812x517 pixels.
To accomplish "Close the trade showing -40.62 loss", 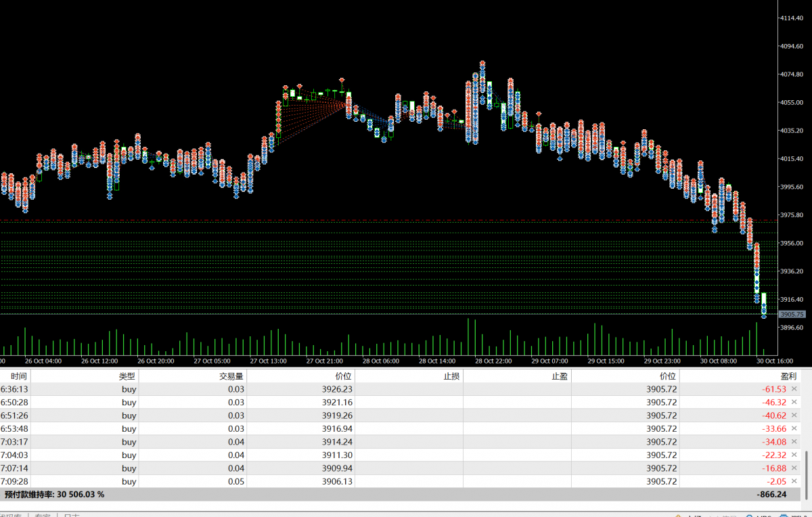I will 794,415.
